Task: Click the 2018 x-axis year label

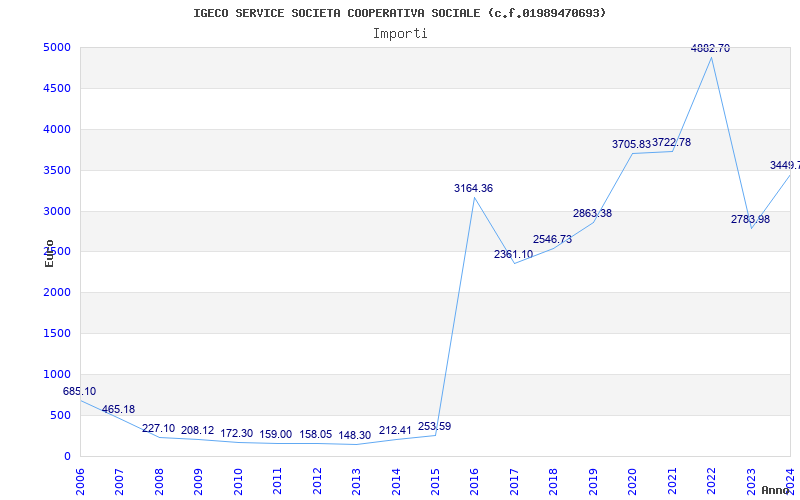Action: coord(554,481)
